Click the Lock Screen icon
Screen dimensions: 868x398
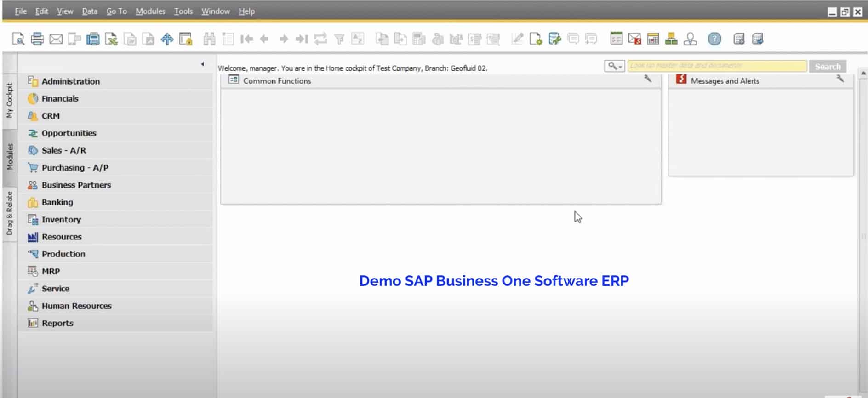pyautogui.click(x=186, y=39)
